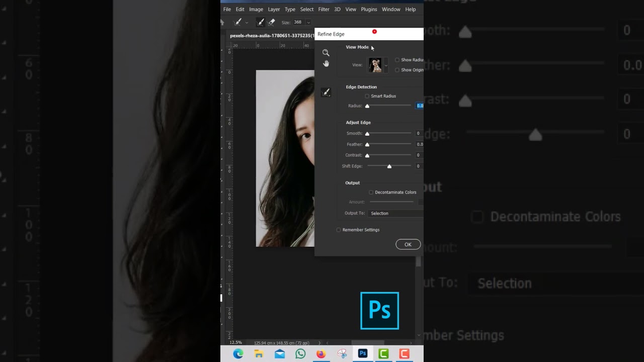Image resolution: width=644 pixels, height=362 pixels.
Task: Confirm Refine Edge with OK
Action: [408, 244]
